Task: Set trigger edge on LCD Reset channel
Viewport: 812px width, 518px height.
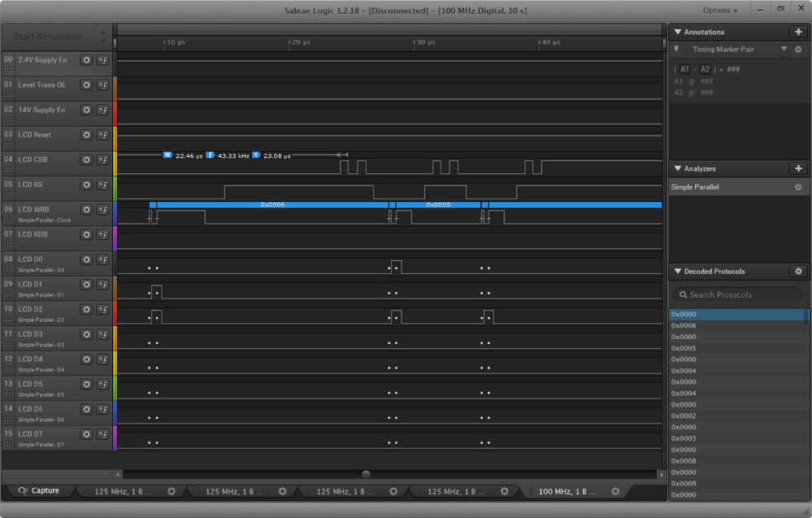Action: [x=102, y=135]
